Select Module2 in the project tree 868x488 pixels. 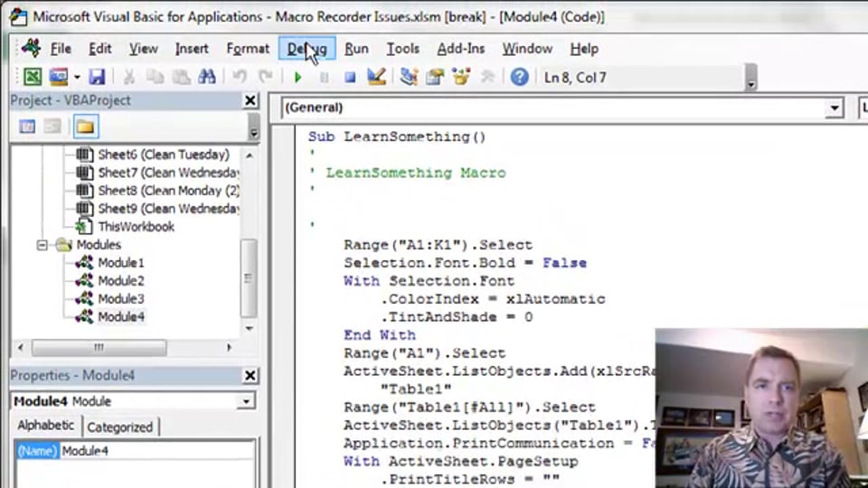120,280
